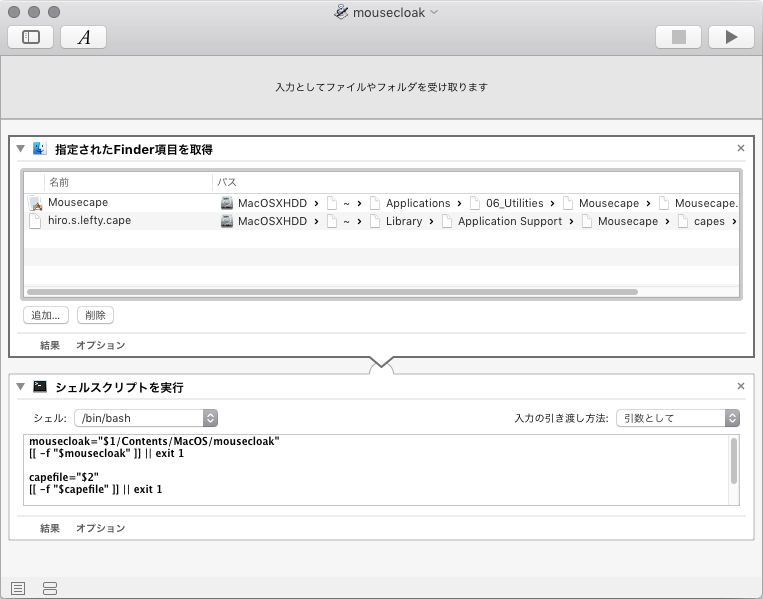Collapse the Finder items action
This screenshot has width=763, height=599.
pyautogui.click(x=20, y=149)
